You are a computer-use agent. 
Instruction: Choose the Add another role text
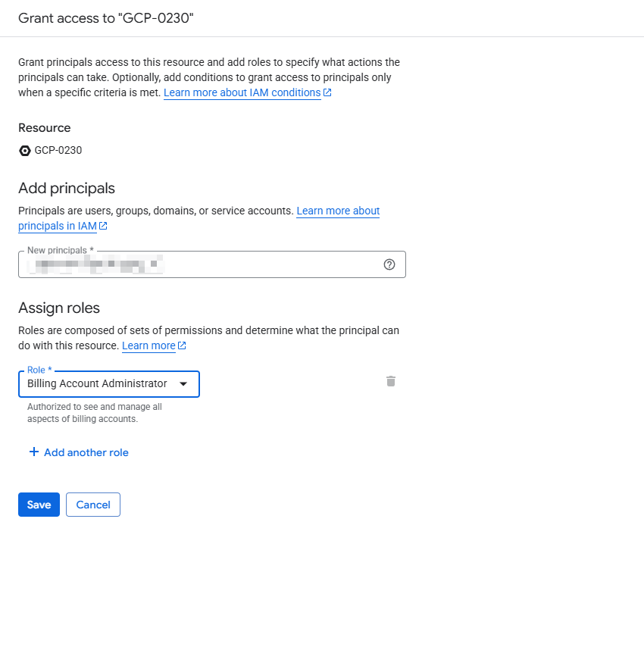86,452
